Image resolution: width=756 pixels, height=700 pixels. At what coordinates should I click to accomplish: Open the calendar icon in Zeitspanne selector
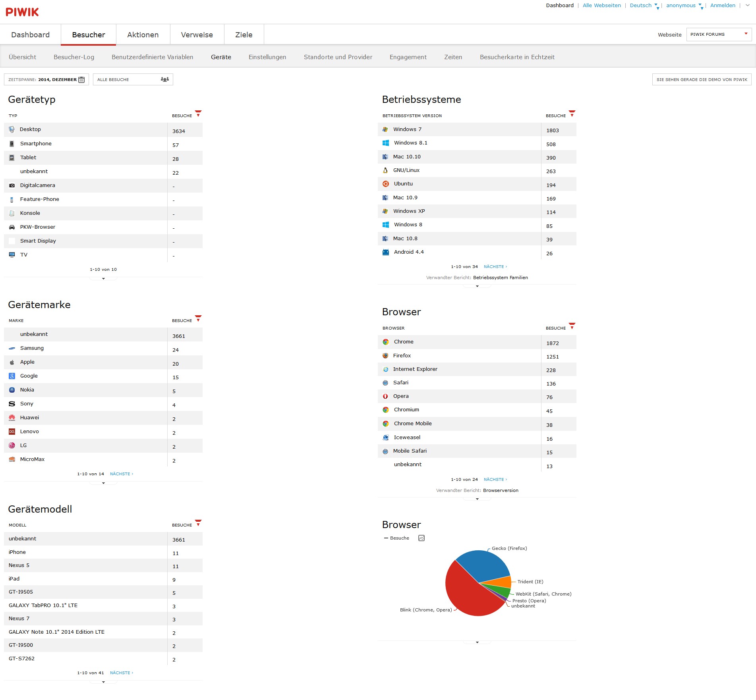[x=81, y=79]
